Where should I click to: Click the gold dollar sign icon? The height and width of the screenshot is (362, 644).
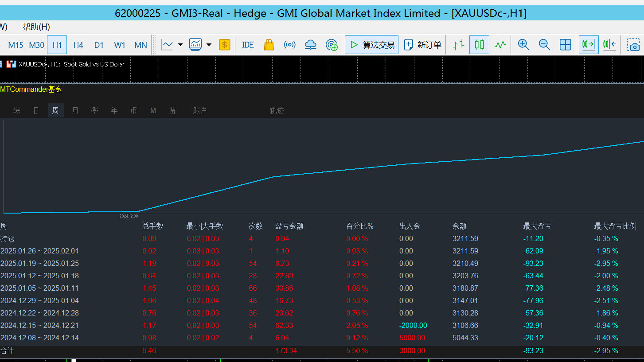225,45
